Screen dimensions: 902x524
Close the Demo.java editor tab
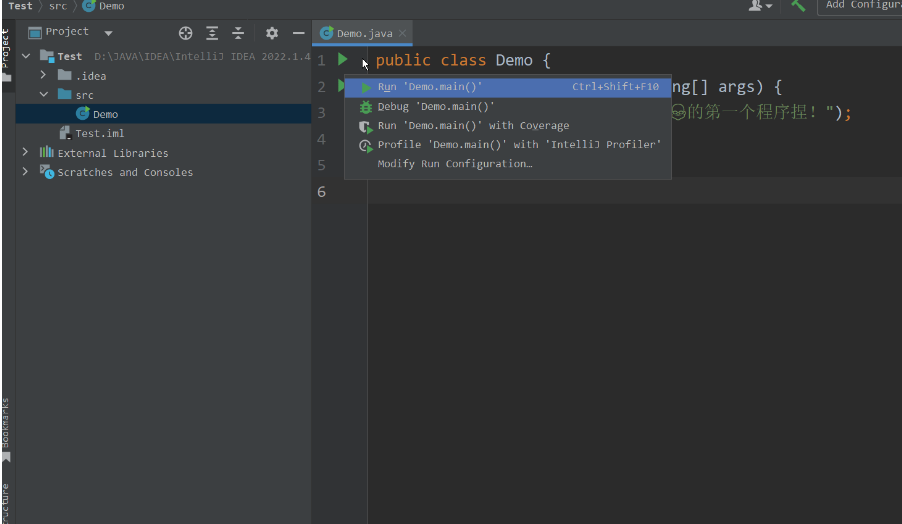[402, 33]
